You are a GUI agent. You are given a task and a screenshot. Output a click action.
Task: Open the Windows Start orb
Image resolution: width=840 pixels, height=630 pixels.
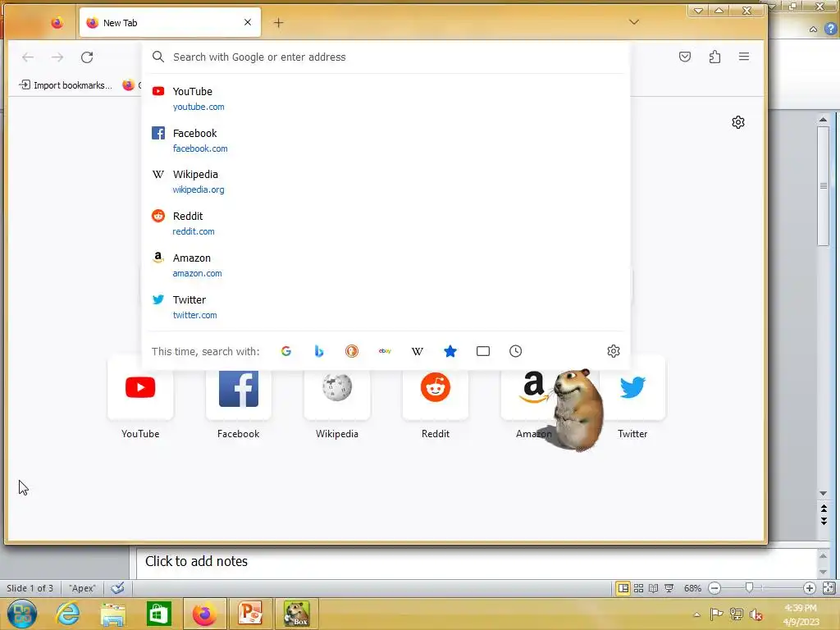point(22,614)
